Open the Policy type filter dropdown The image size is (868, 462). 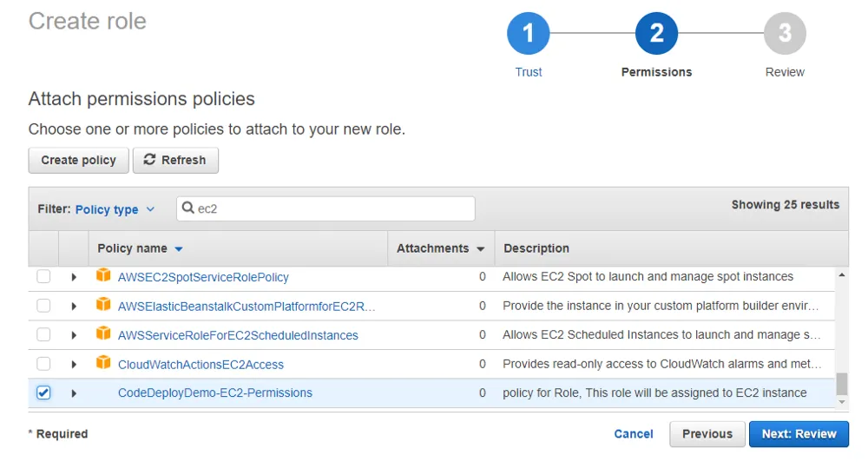(x=115, y=209)
